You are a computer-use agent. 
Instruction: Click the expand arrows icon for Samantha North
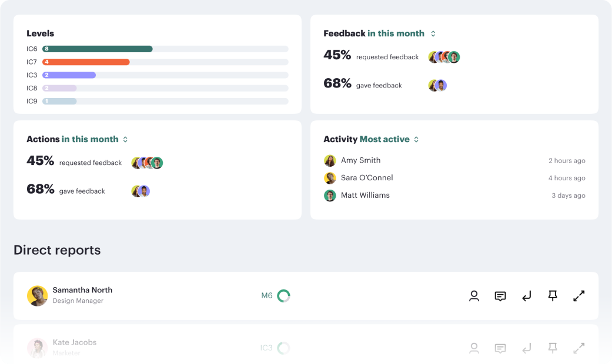(579, 296)
